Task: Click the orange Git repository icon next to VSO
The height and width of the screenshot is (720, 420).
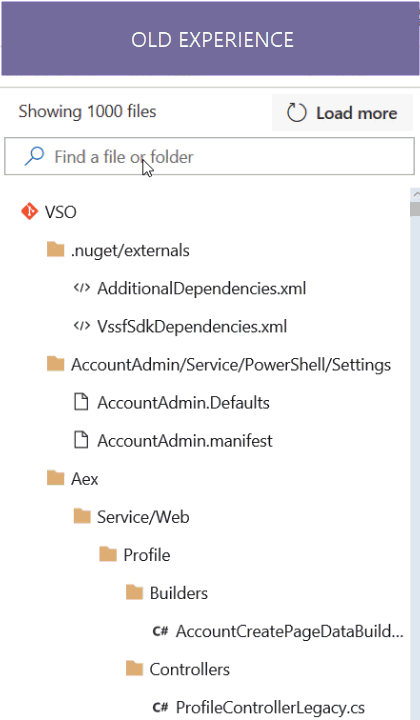Action: click(x=29, y=211)
